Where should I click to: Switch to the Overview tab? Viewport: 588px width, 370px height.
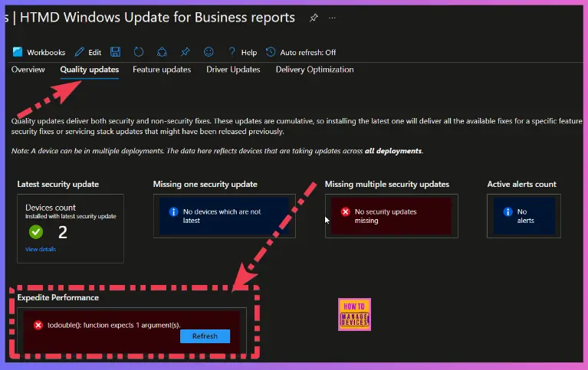[28, 70]
